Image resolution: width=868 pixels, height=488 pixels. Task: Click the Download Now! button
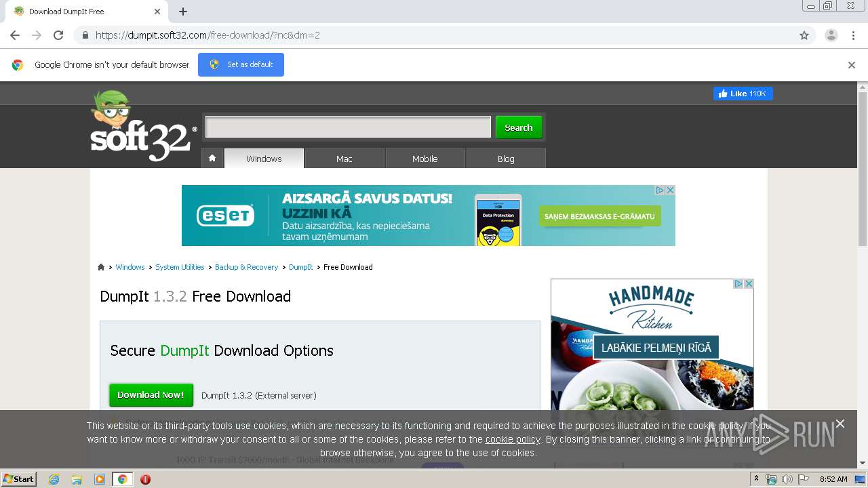pyautogui.click(x=151, y=395)
